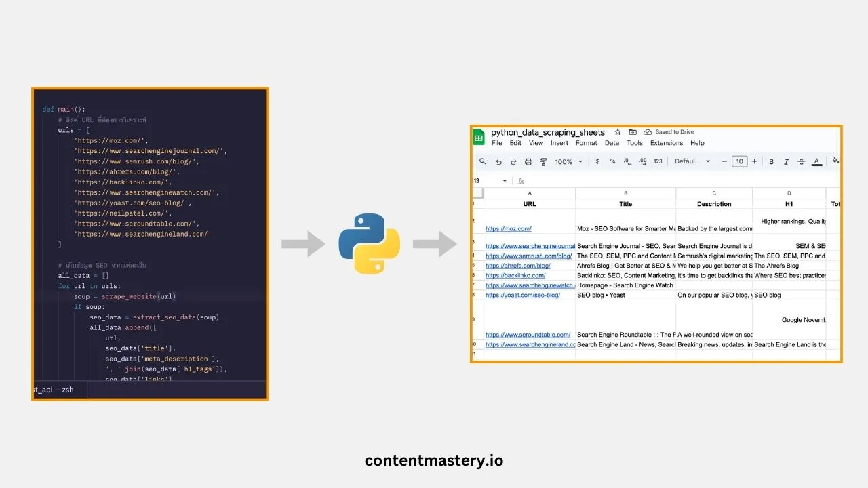
Task: Open the searchenginejournal link in sheet
Action: tap(530, 246)
